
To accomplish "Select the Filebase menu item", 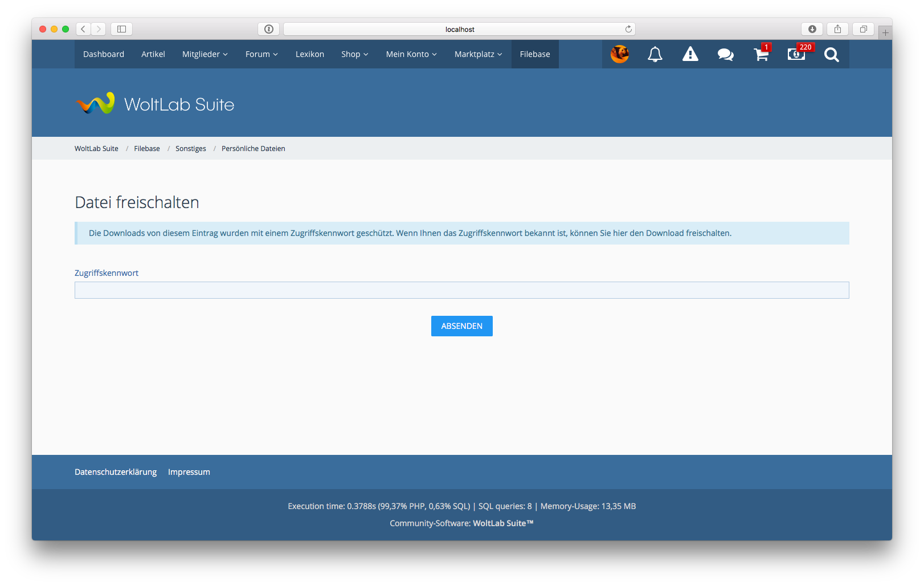I will [x=534, y=54].
